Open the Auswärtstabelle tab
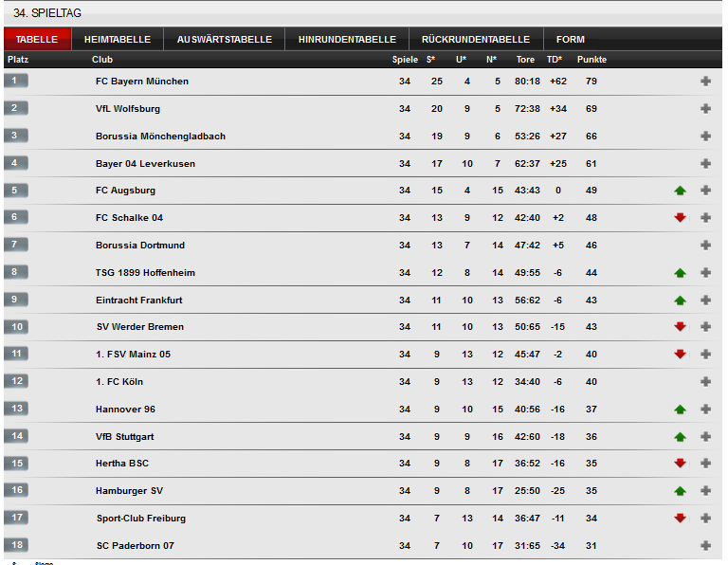The image size is (728, 565). (x=224, y=40)
